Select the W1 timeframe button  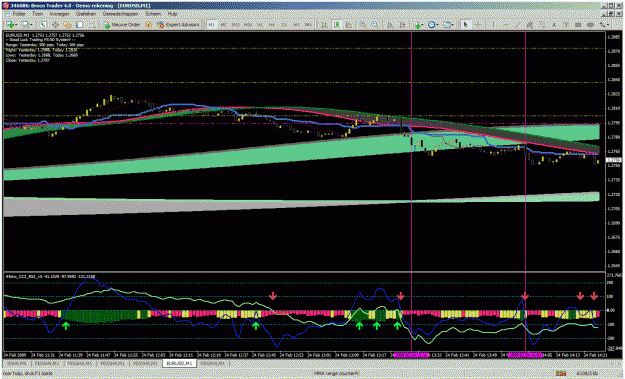tap(296, 25)
